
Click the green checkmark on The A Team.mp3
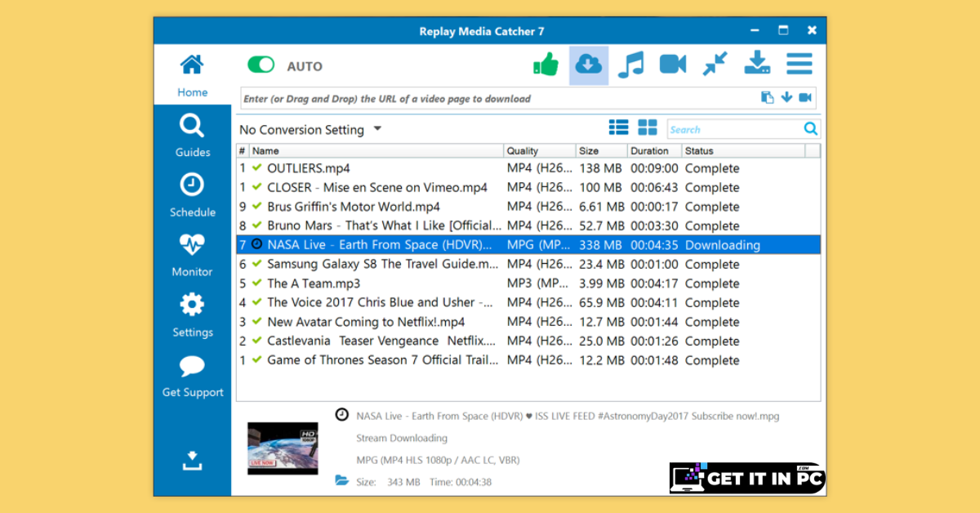(x=257, y=283)
